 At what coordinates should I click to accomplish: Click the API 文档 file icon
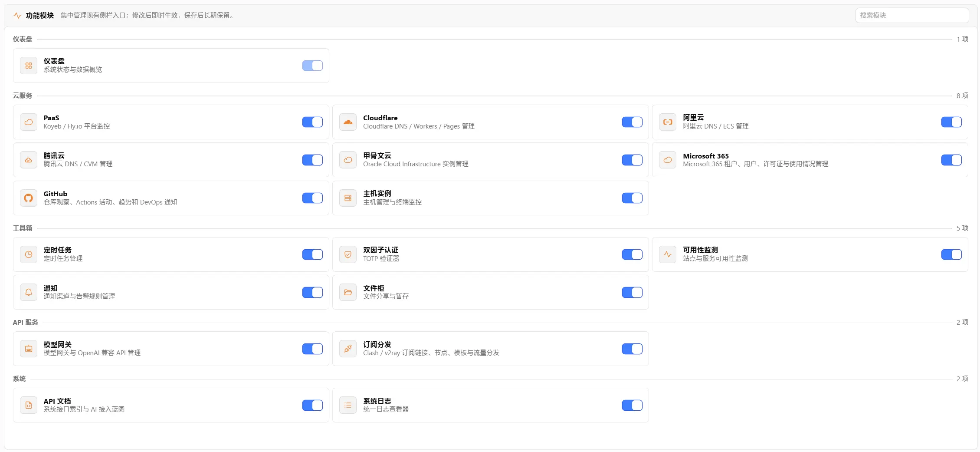[29, 405]
